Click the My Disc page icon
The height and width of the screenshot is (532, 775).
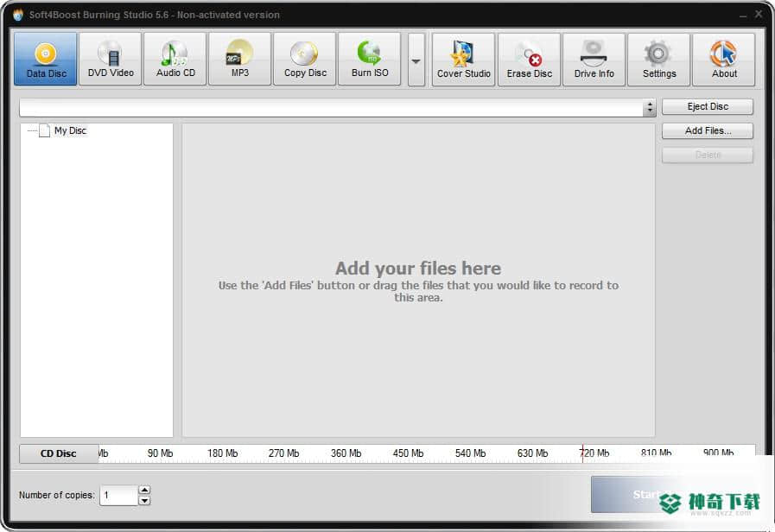point(44,130)
